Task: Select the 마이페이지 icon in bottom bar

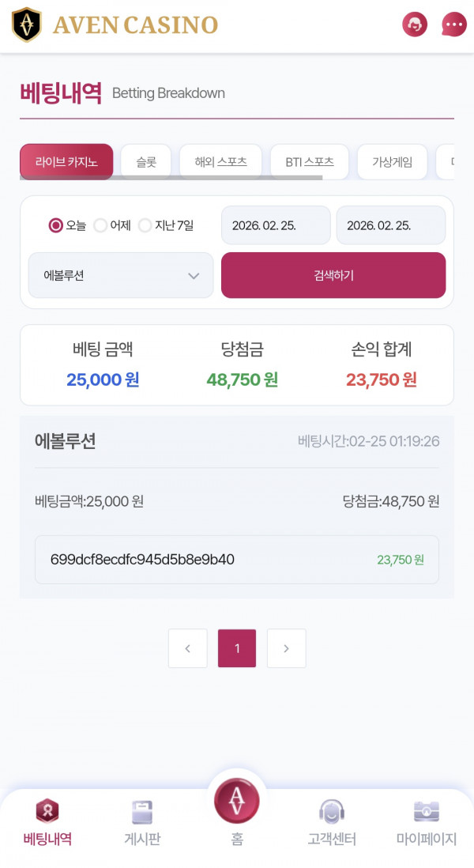Action: pos(426,822)
